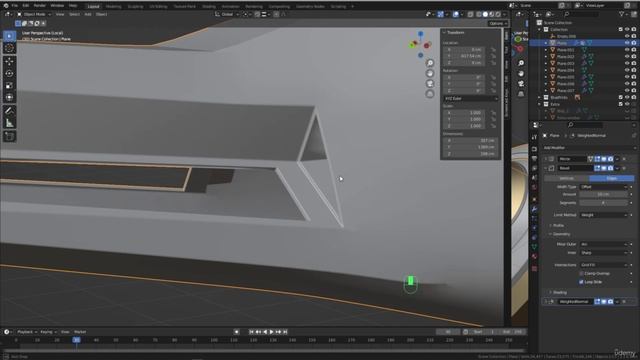The width and height of the screenshot is (640, 360).
Task: Toggle snapping magnet icon in header
Action: 257,14
